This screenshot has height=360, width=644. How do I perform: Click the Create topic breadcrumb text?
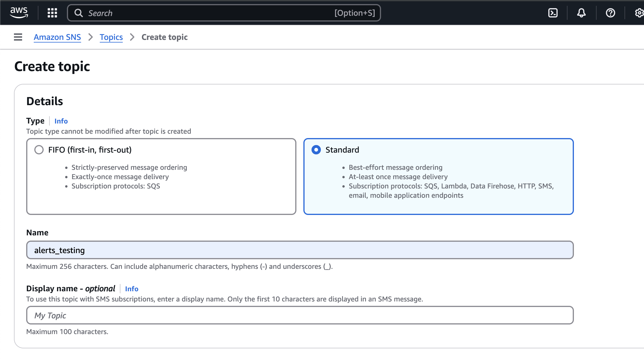164,37
